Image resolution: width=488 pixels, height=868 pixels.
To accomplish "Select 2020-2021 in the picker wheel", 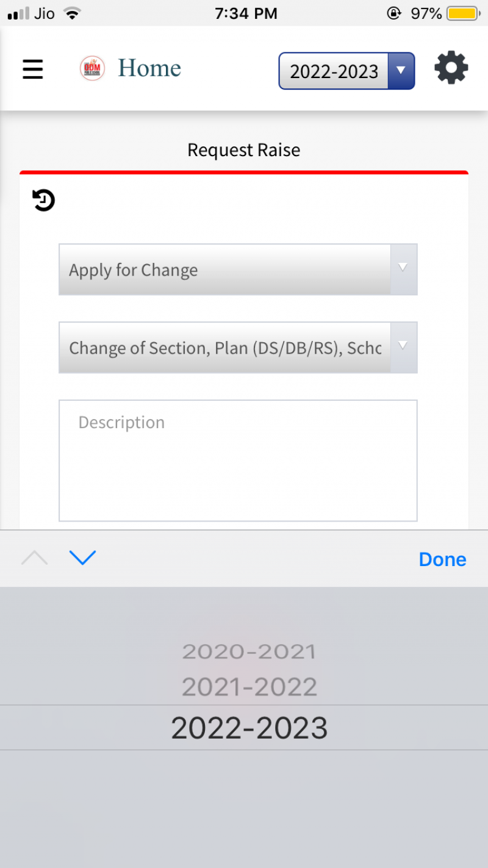I will [249, 651].
